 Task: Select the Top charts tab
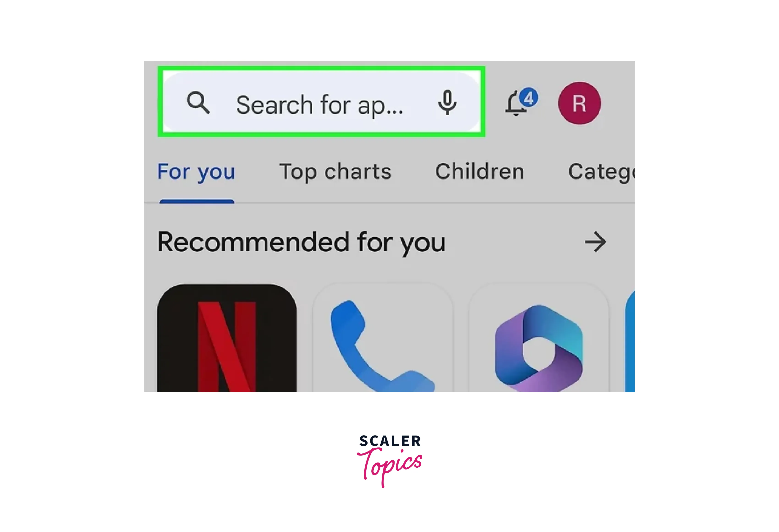(336, 171)
